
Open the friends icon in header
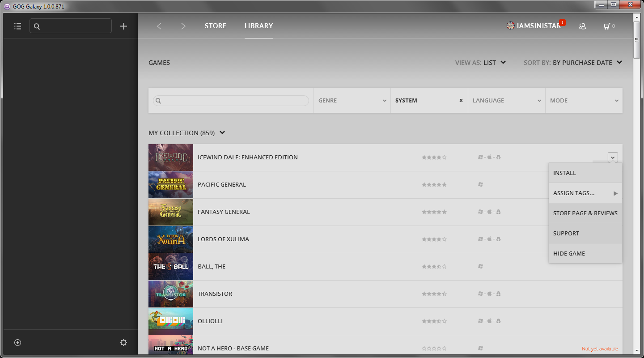click(582, 26)
